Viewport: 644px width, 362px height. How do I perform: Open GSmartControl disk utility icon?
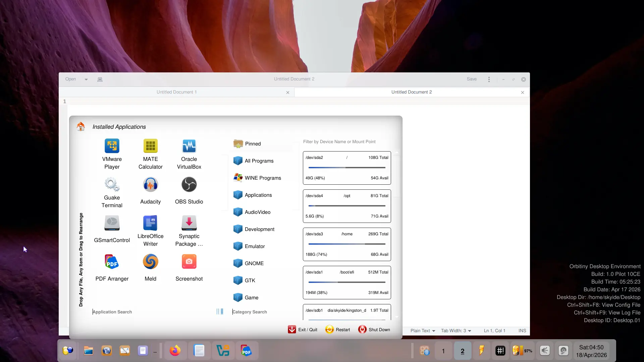pyautogui.click(x=112, y=223)
